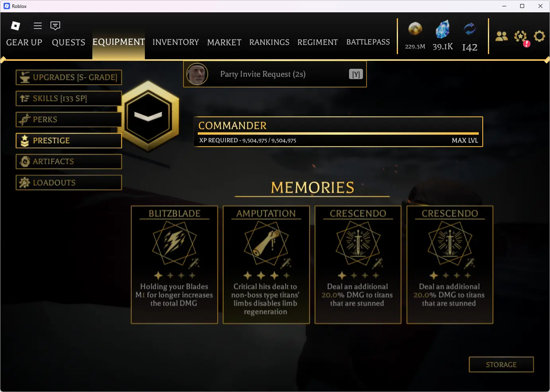Open the hamburger menu icon

[38, 26]
